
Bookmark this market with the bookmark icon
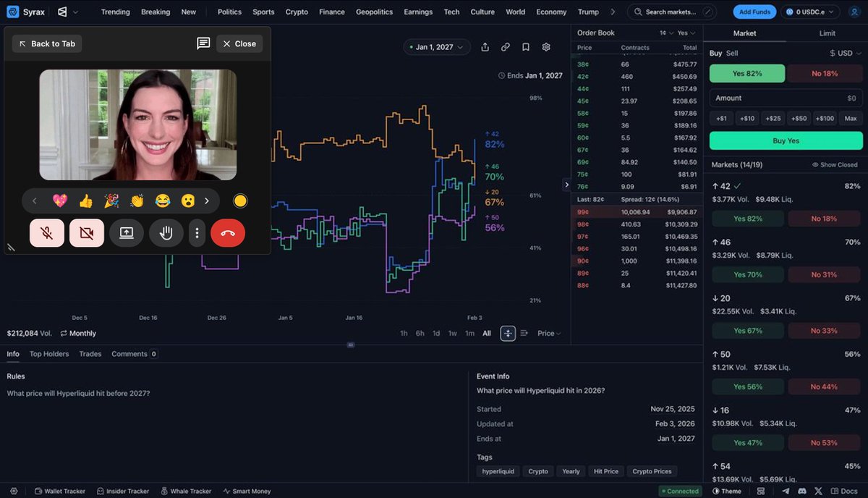tap(526, 47)
